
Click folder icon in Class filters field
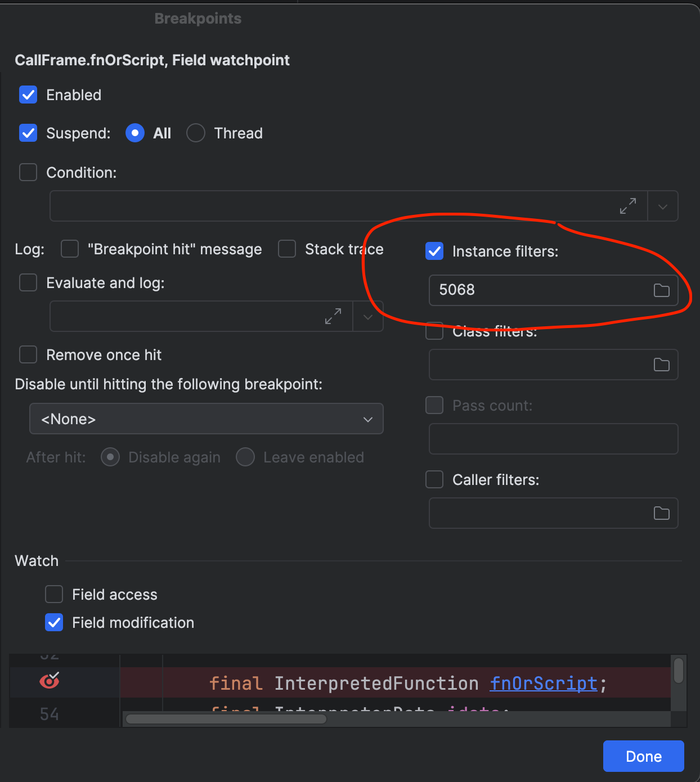661,365
